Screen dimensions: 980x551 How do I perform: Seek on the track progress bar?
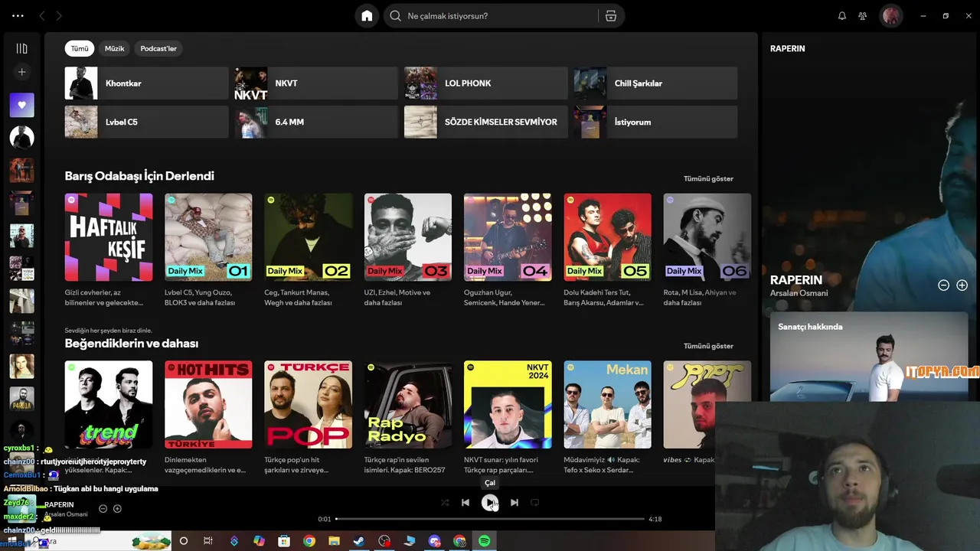pos(490,519)
